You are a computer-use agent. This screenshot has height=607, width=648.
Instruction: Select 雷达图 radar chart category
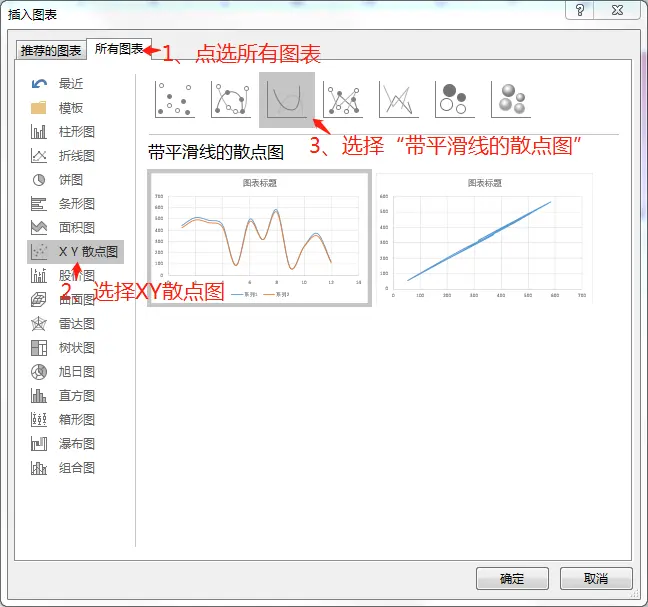pyautogui.click(x=63, y=324)
